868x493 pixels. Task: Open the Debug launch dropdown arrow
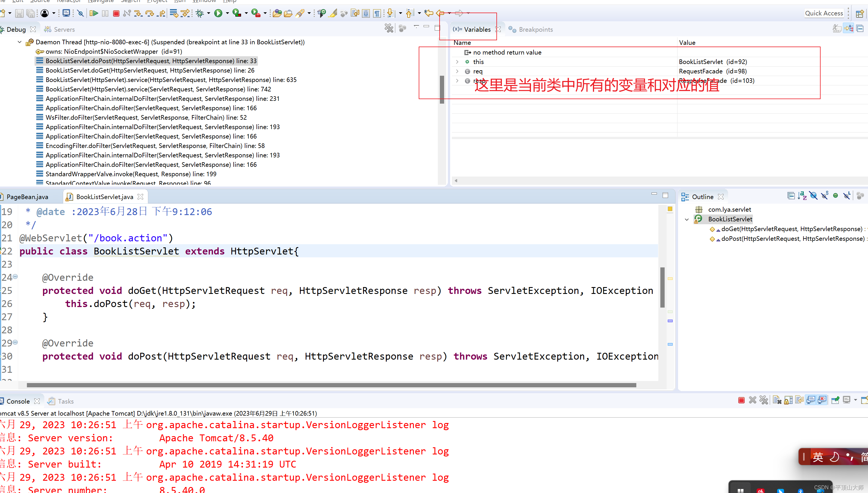point(209,13)
